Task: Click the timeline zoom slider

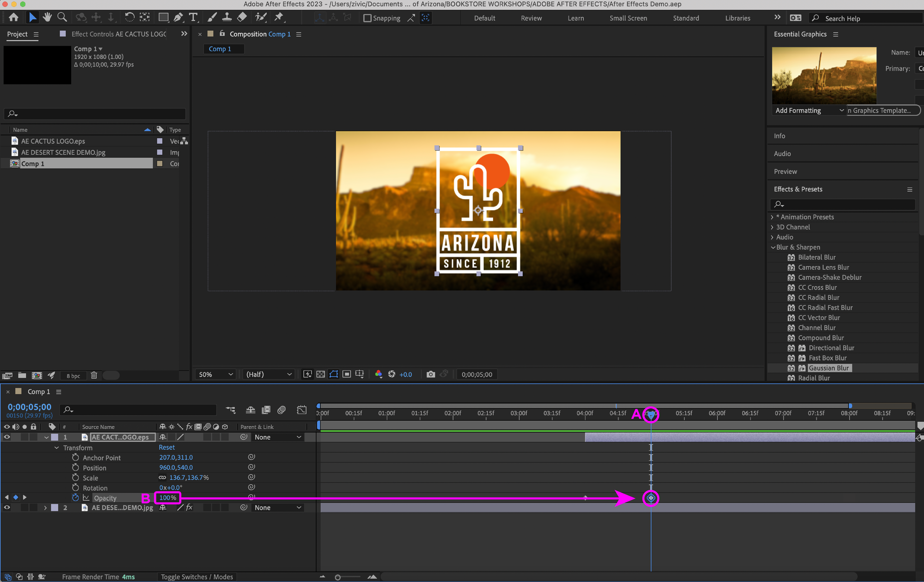Action: (338, 577)
